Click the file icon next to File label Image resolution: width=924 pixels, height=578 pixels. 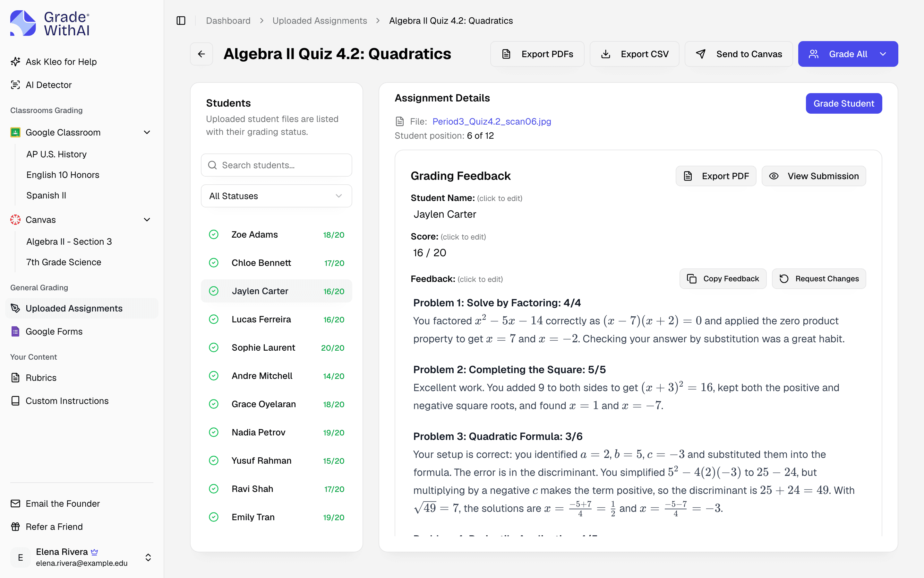pos(400,122)
